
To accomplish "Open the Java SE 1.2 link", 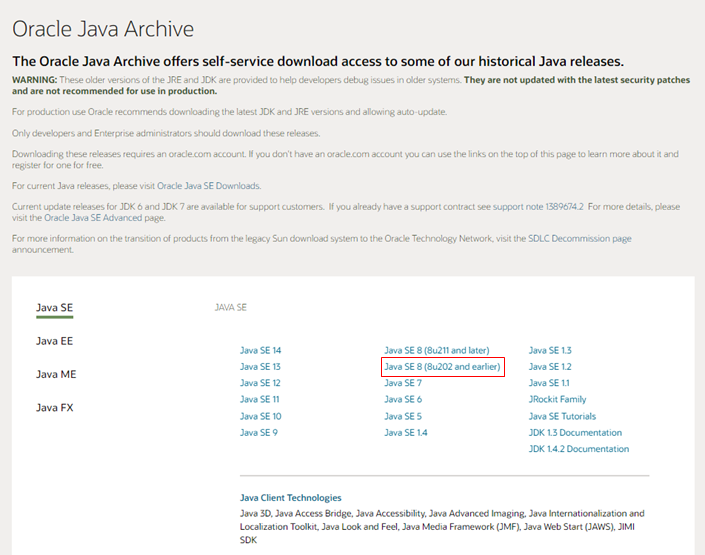I will (x=550, y=367).
